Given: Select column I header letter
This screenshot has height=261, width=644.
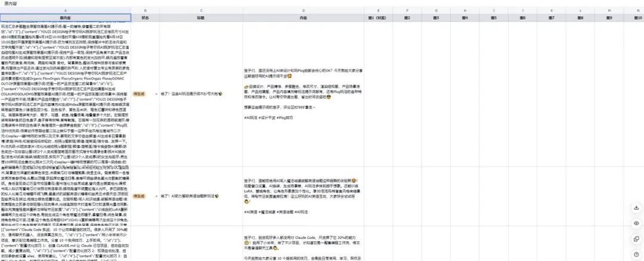Looking at the screenshot, I should click(494, 10).
